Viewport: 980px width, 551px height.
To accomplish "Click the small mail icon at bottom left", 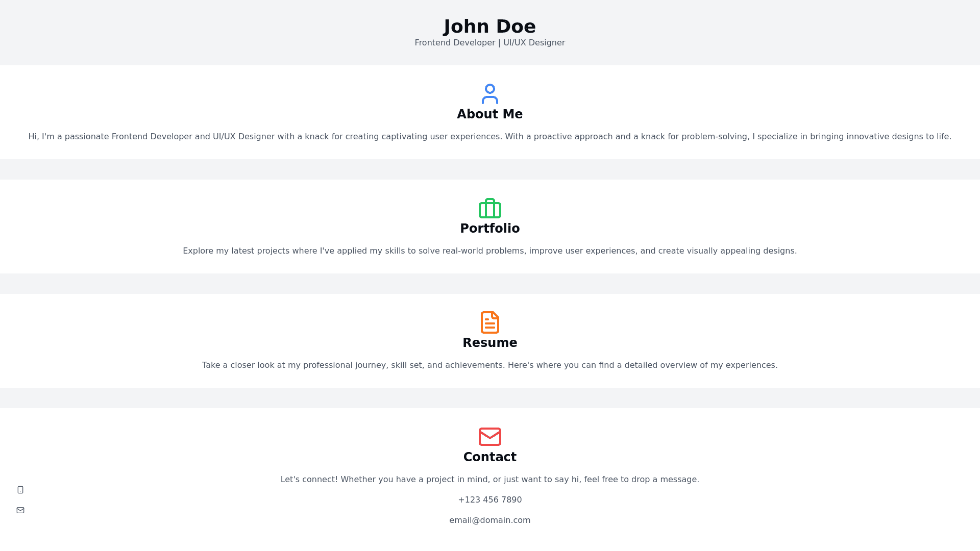I will [20, 510].
